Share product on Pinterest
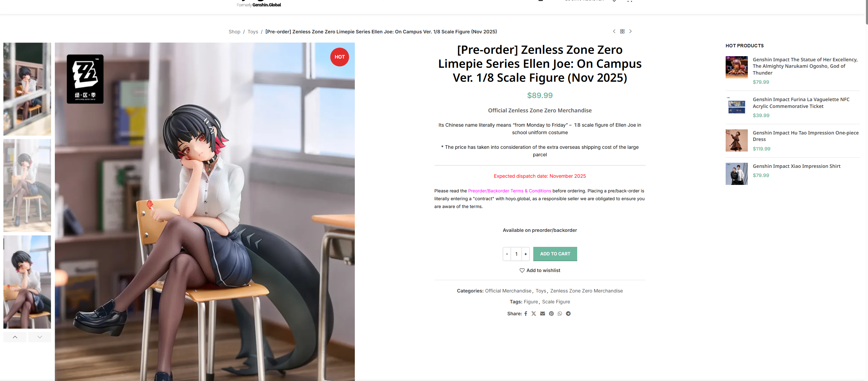868x381 pixels. coord(551,314)
